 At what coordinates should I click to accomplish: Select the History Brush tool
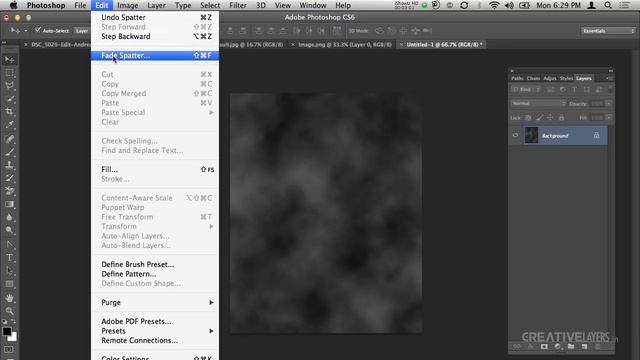tap(9, 178)
